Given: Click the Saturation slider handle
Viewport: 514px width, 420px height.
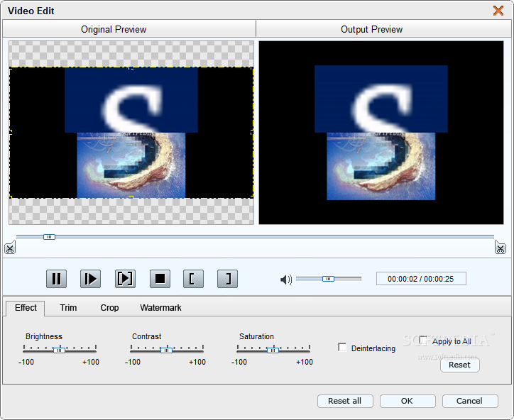Looking at the screenshot, I should click(x=273, y=350).
